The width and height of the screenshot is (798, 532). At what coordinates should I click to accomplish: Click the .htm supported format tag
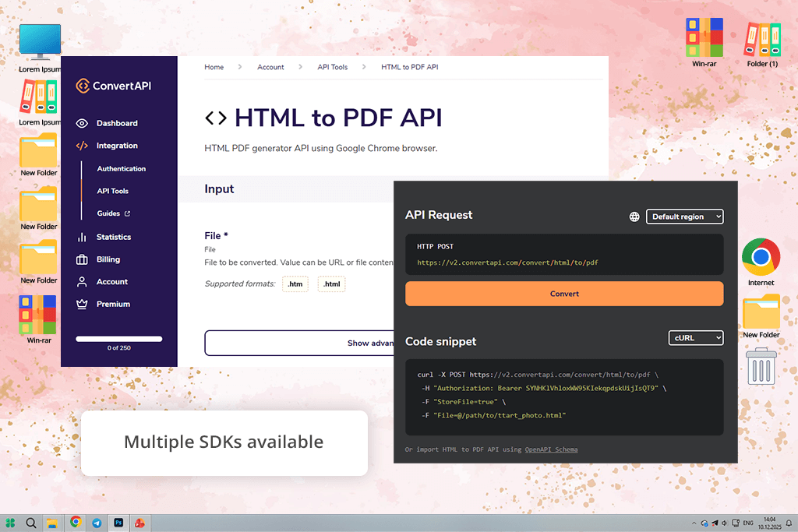tap(295, 284)
